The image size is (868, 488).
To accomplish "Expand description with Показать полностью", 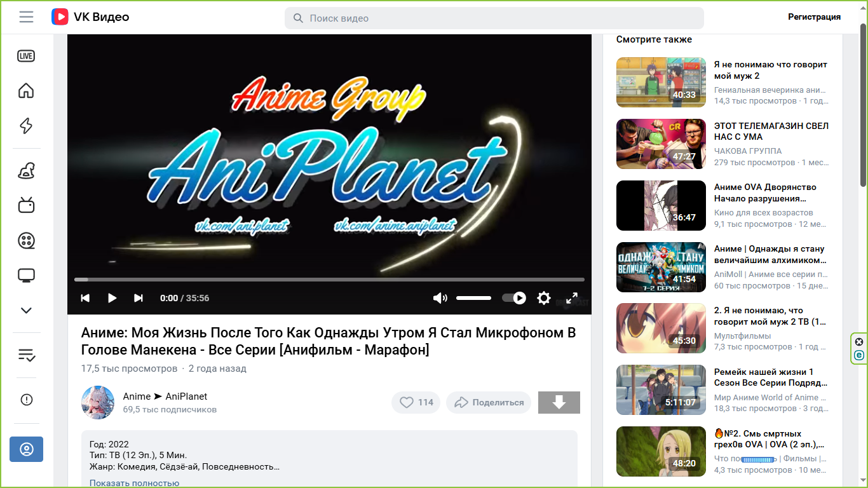I will coord(135,483).
